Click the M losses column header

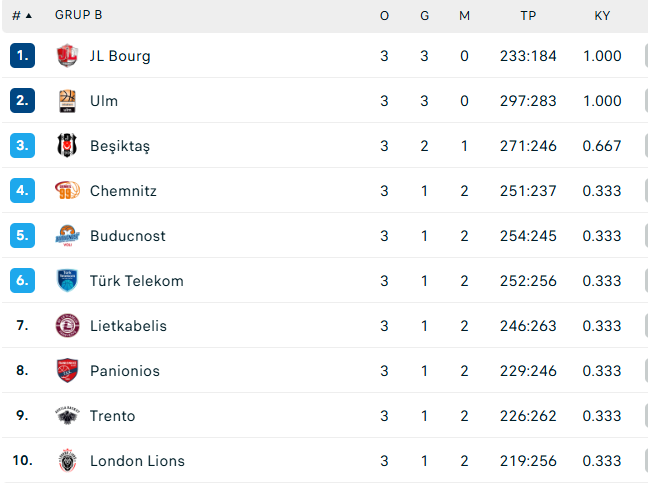[x=464, y=16]
